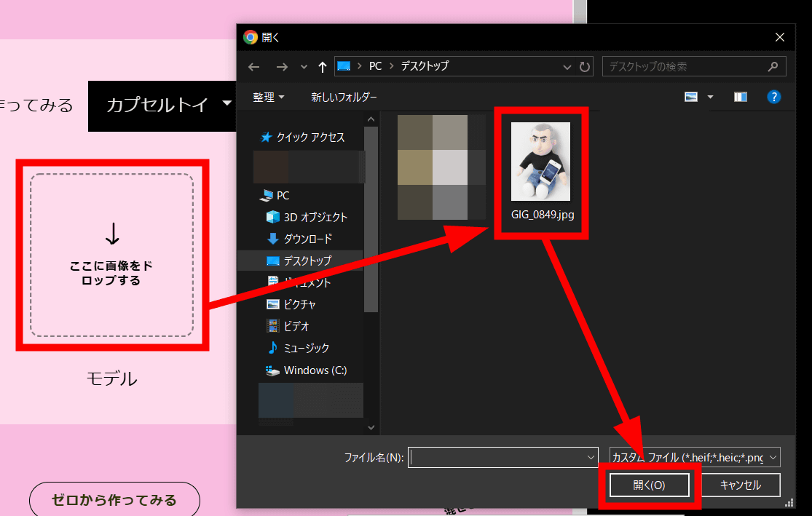Go up one folder level
The image size is (812, 516).
[323, 67]
